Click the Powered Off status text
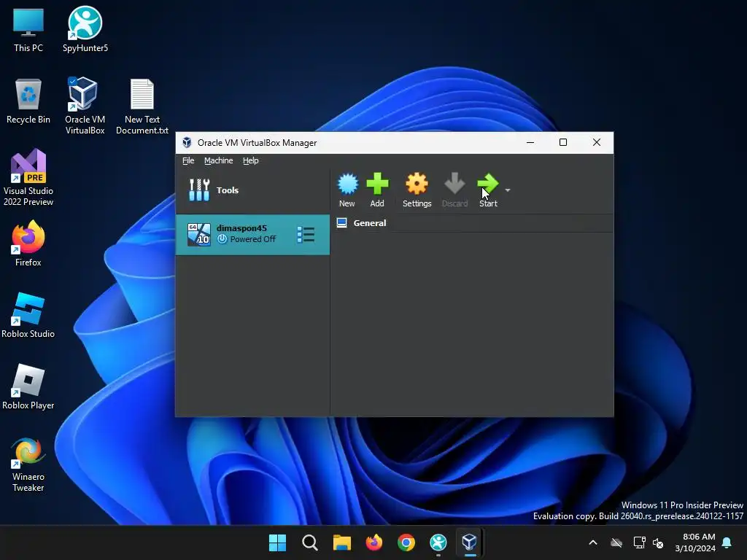This screenshot has width=747, height=560. 252,239
